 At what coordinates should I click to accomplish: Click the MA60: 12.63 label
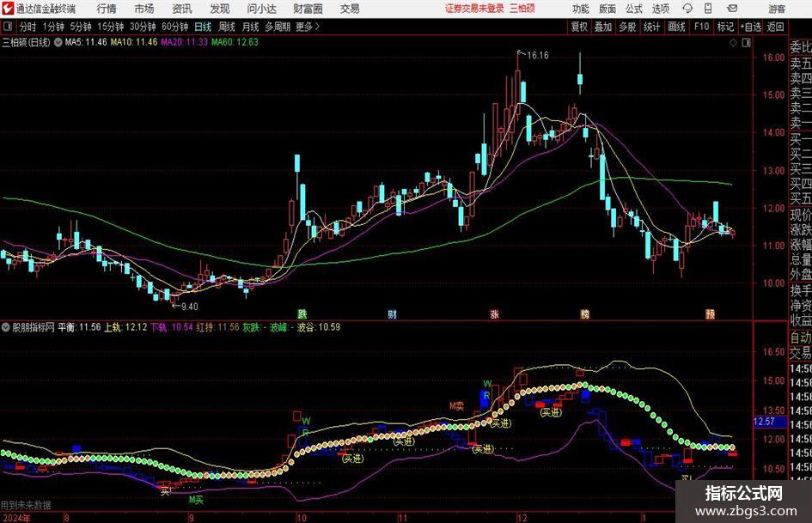(x=235, y=42)
